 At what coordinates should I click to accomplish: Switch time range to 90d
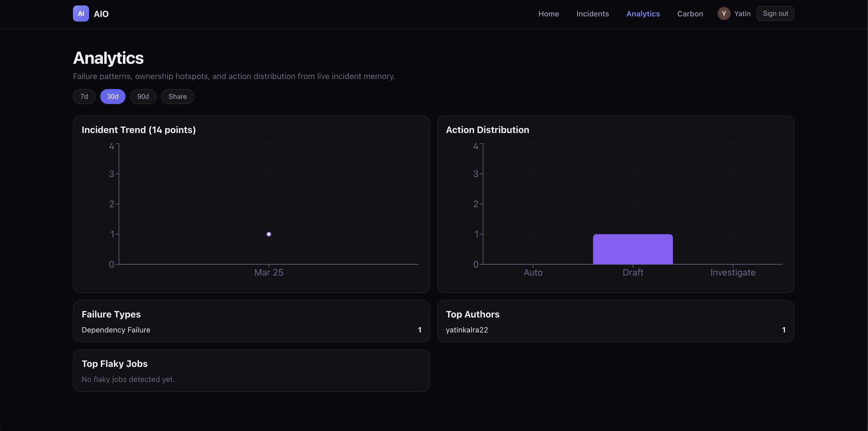click(x=143, y=96)
